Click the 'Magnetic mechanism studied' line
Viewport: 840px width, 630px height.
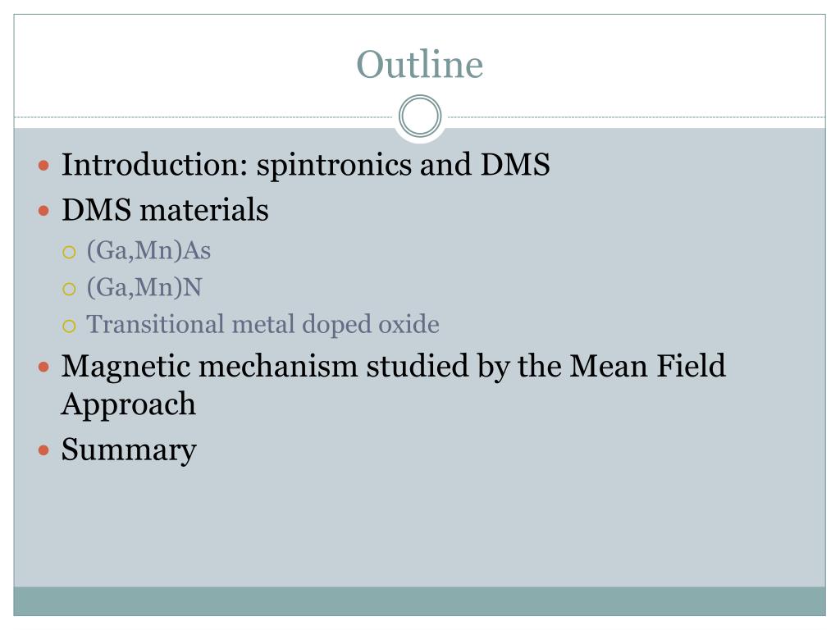click(x=393, y=367)
